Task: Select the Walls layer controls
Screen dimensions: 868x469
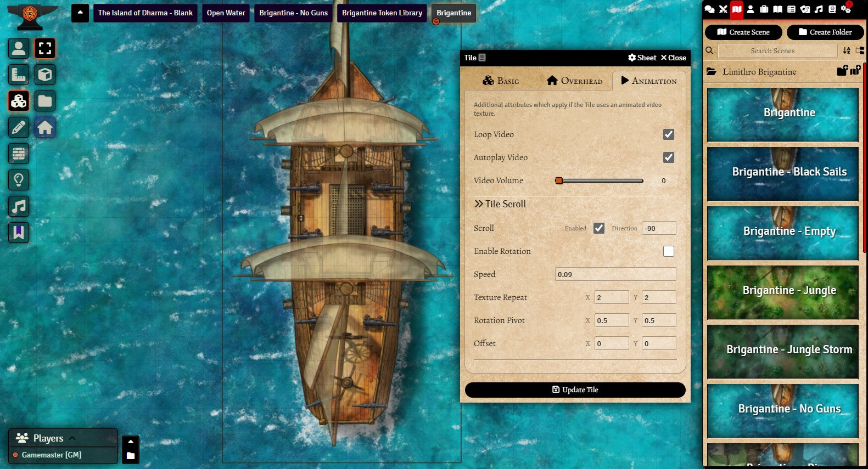Action: [x=19, y=154]
